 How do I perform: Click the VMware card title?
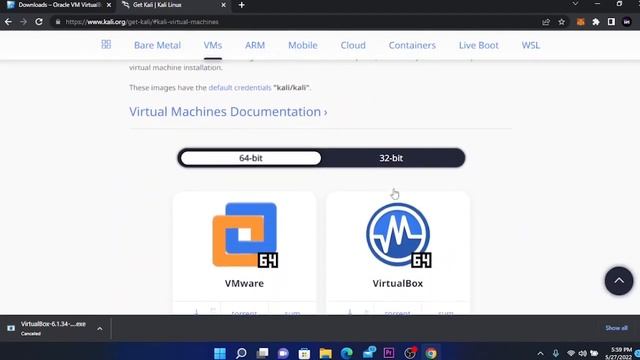coord(244,283)
